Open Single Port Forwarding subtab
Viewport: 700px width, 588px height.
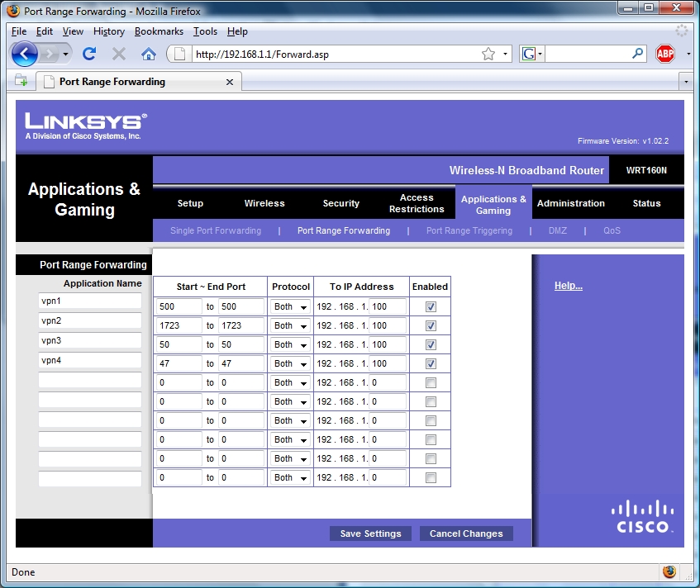tap(216, 230)
